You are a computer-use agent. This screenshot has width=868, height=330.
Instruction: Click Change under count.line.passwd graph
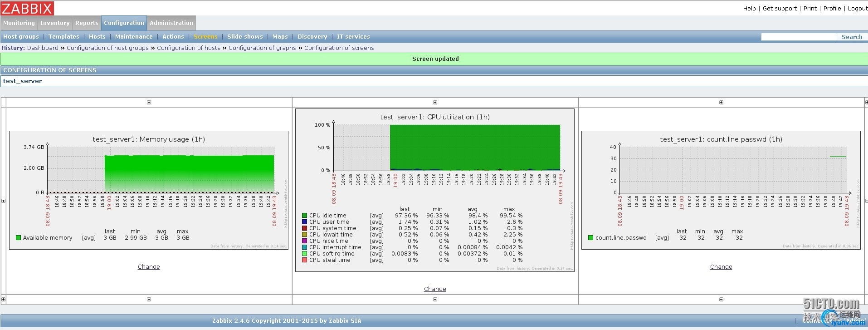pos(721,267)
